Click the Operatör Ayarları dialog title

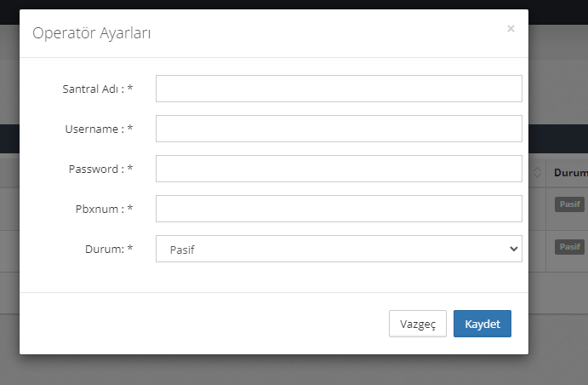(x=92, y=33)
